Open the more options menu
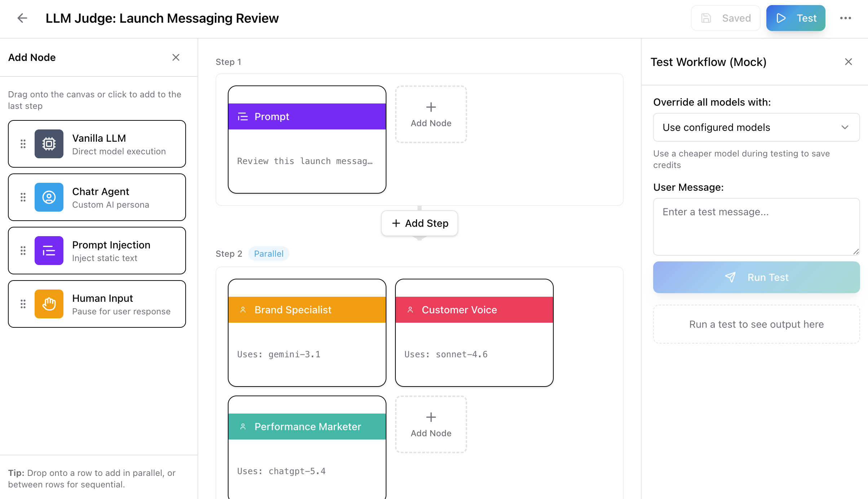The height and width of the screenshot is (499, 868). point(846,18)
